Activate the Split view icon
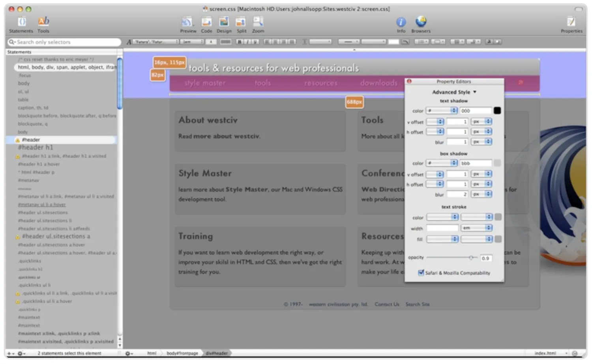The height and width of the screenshot is (364, 592). pyautogui.click(x=241, y=22)
